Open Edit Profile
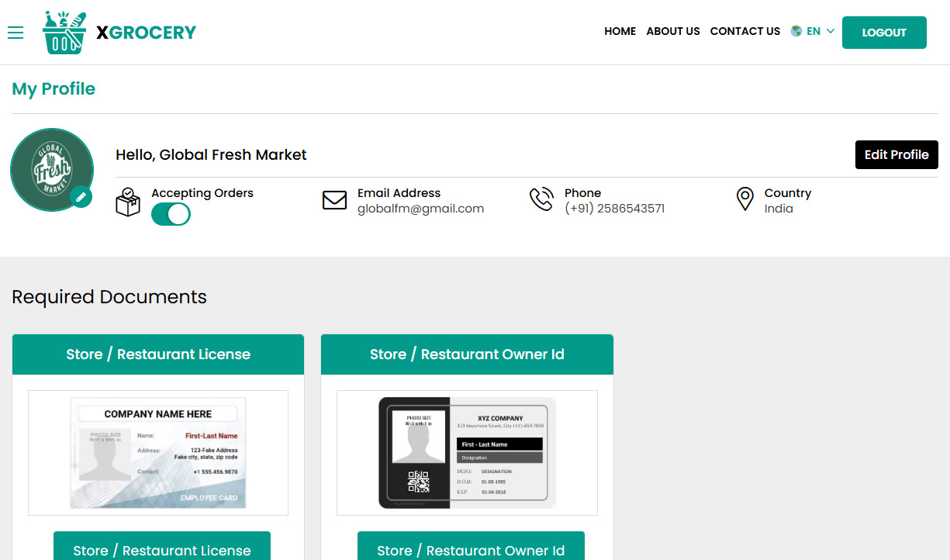 click(896, 154)
